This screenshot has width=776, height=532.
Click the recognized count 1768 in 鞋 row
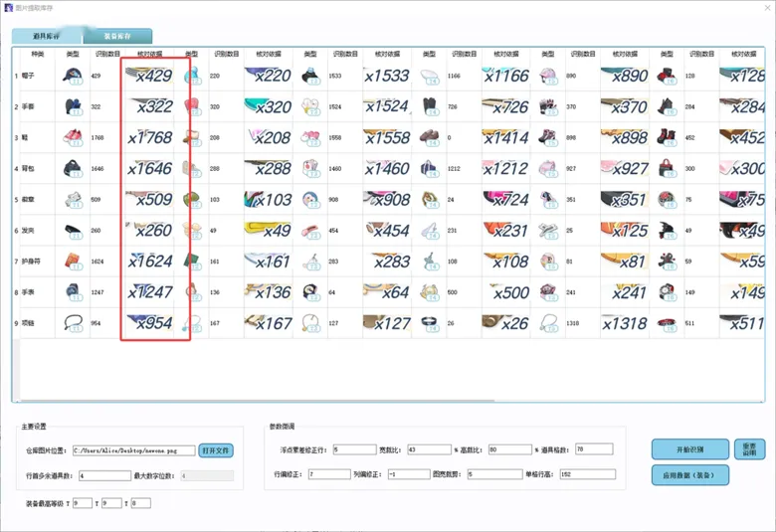[97, 137]
